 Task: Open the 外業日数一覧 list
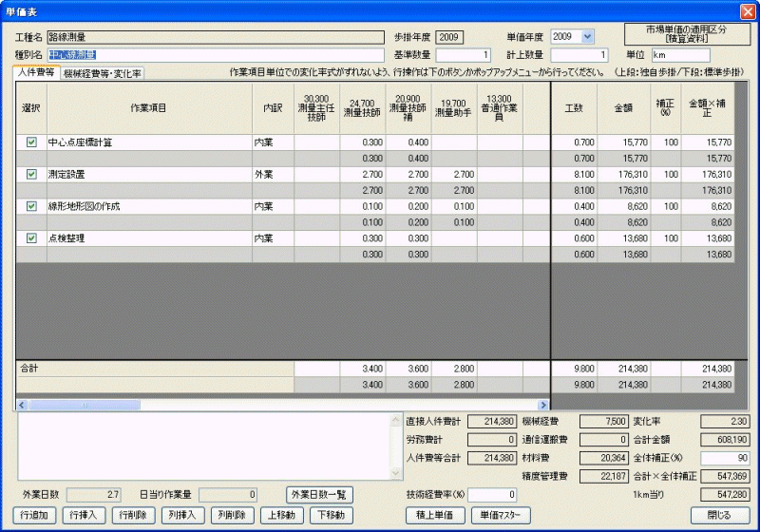(x=319, y=495)
